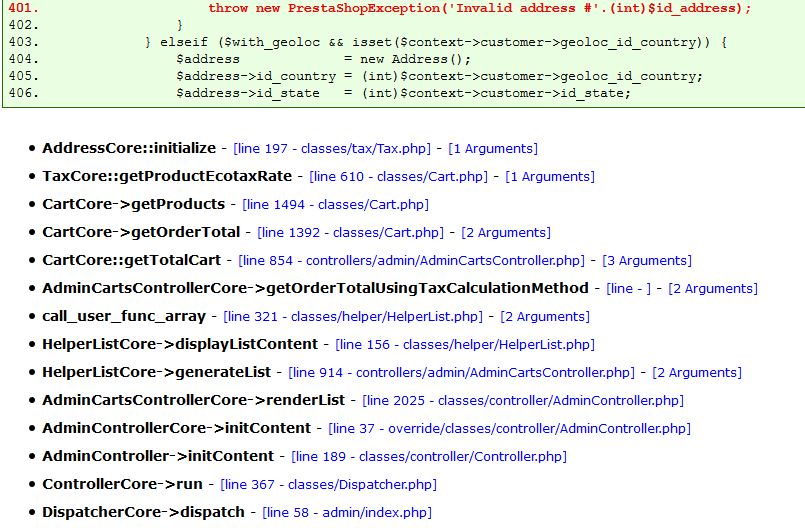Screen dimensions: 805x528
Task: Click the red throw PrestaShopException code line
Action: click(x=479, y=8)
